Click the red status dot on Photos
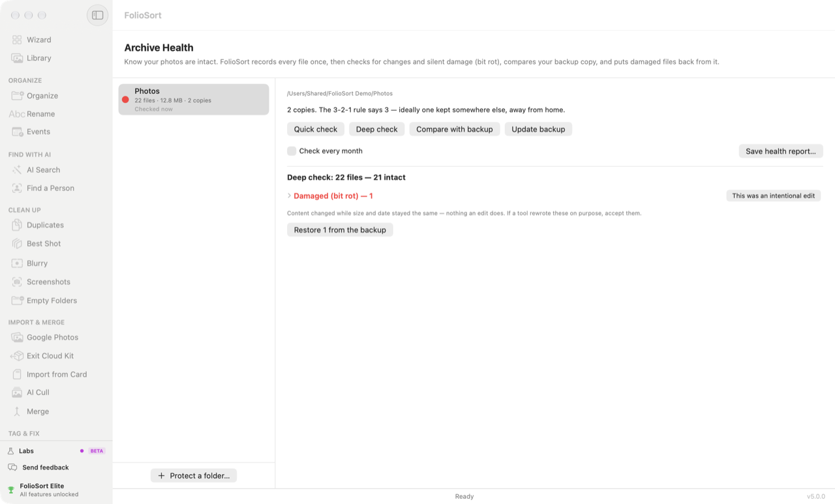 125,100
